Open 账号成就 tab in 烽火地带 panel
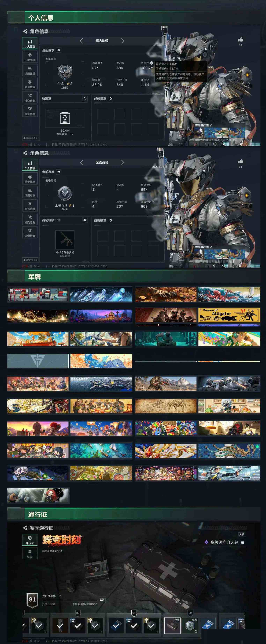This screenshot has width=266, height=644. [x=30, y=84]
